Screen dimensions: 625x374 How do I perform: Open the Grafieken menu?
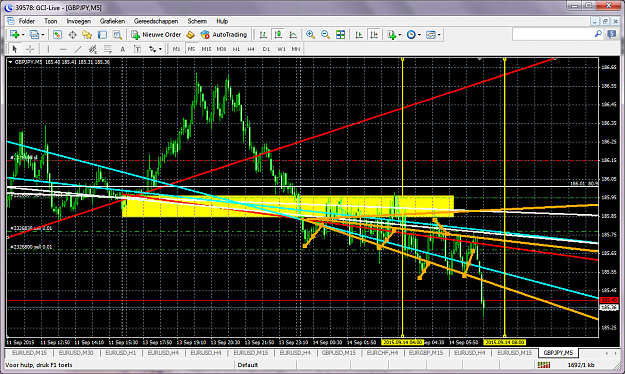tap(112, 21)
